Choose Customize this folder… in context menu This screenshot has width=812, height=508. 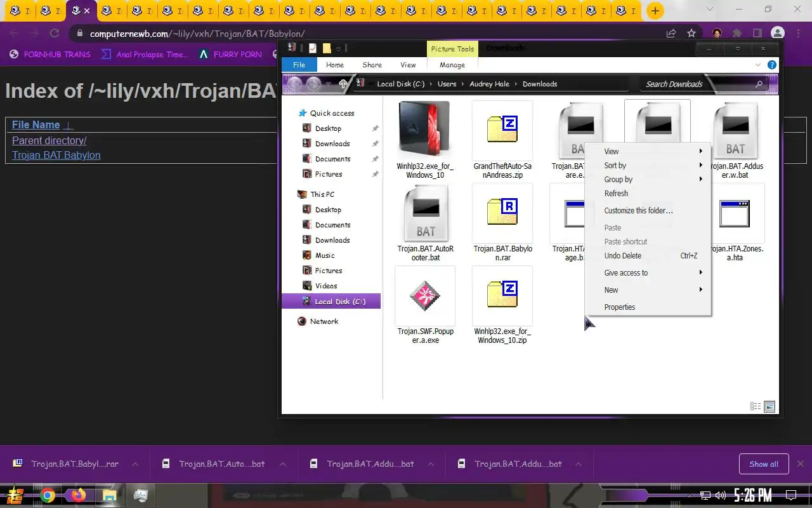point(648,210)
